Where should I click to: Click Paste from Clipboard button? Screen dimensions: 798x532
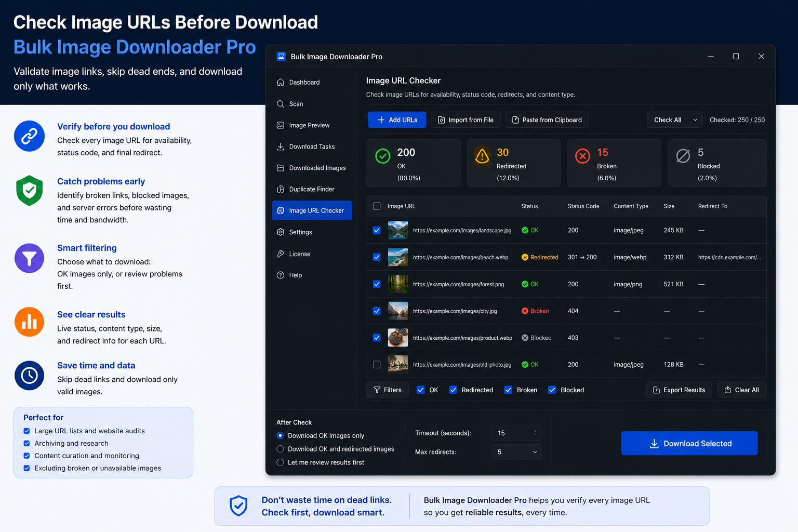[547, 120]
